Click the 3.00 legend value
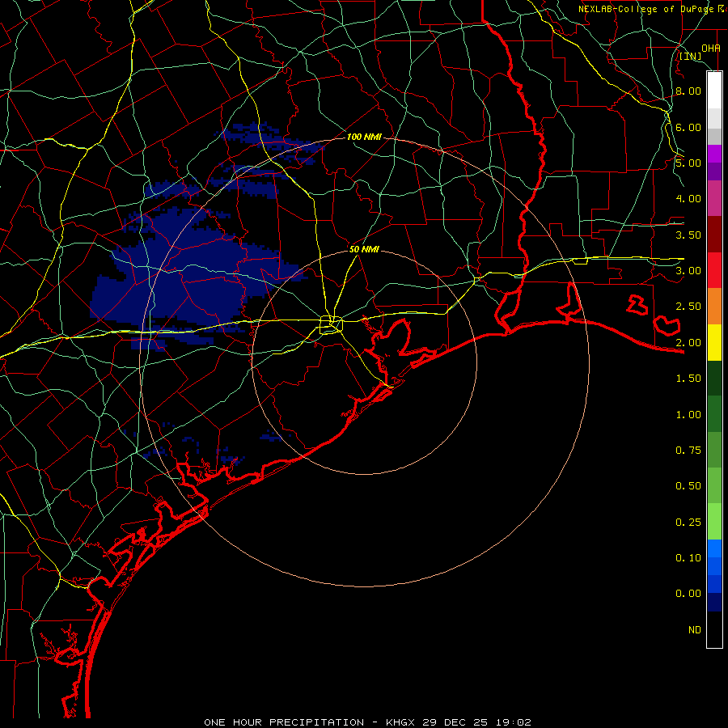The image size is (728, 728). tap(688, 271)
